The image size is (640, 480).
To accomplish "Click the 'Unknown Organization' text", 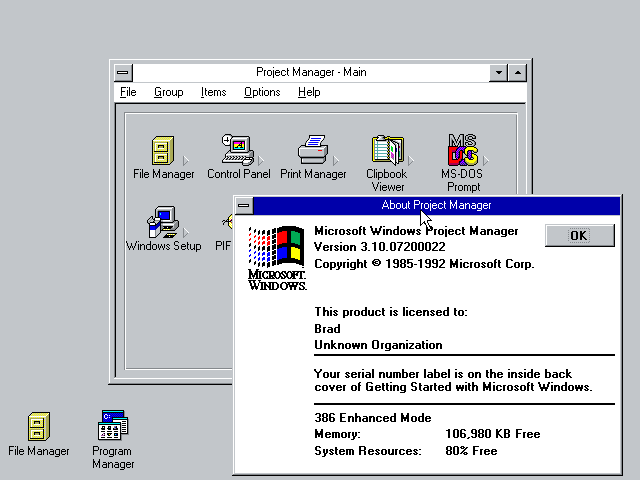I will (x=378, y=345).
